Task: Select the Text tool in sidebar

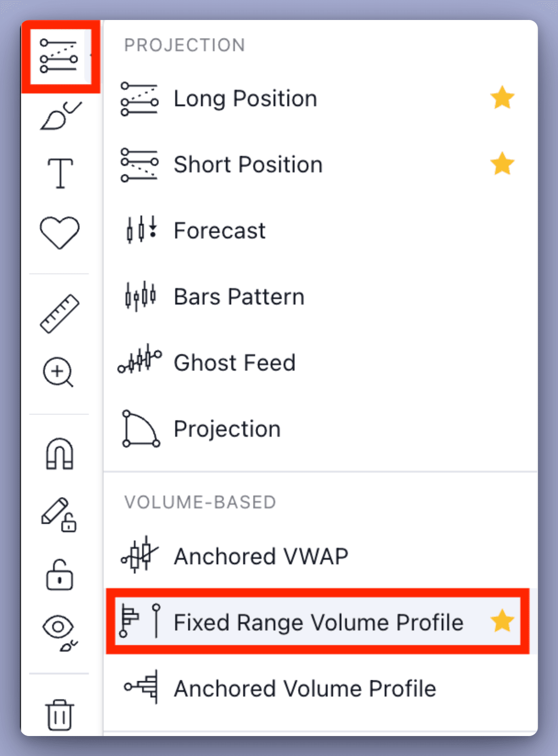Action: coord(60,173)
